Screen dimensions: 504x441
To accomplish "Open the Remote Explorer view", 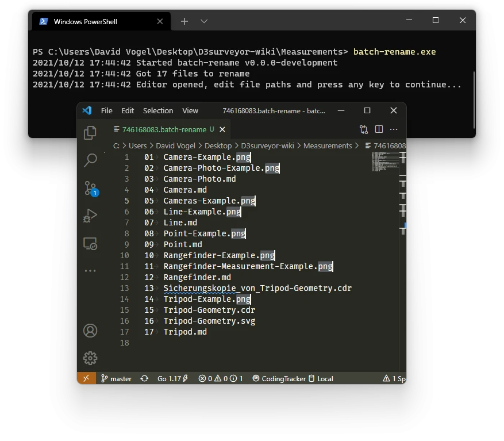I will 90,244.
